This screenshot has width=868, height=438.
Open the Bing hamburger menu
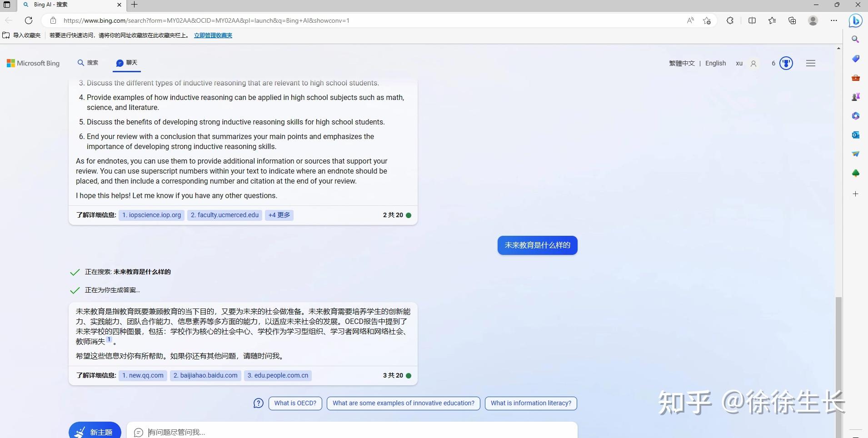pos(812,63)
